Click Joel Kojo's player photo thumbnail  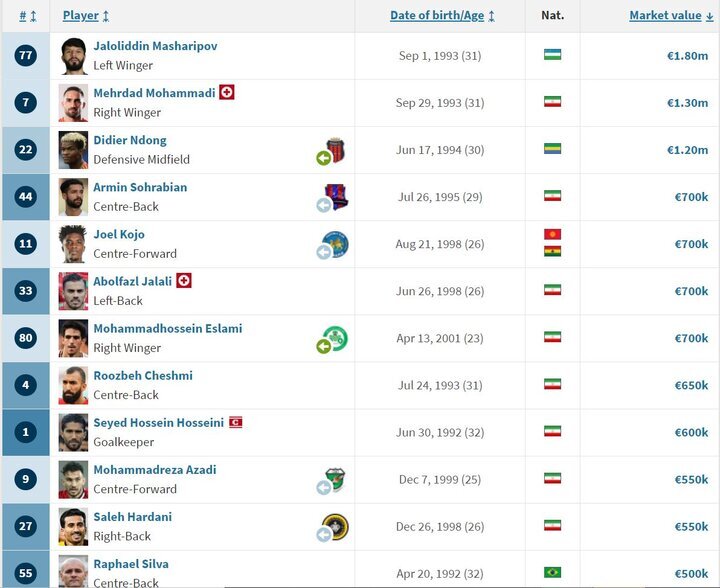tap(73, 244)
